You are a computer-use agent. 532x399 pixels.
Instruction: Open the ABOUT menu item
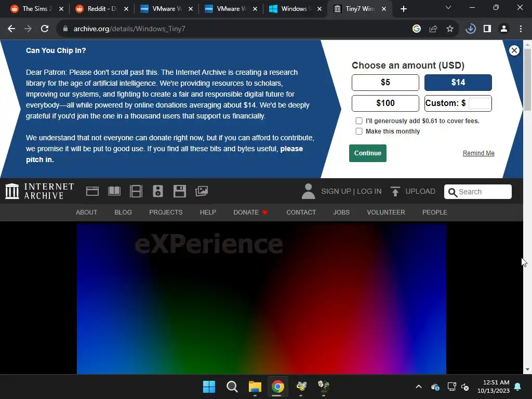(87, 212)
